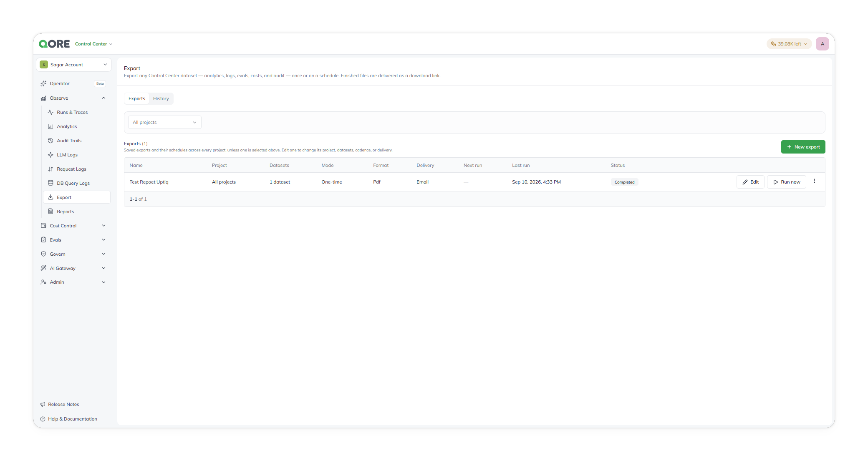Expand the Cost Control section chevron
Image resolution: width=868 pixels, height=461 pixels.
point(103,226)
